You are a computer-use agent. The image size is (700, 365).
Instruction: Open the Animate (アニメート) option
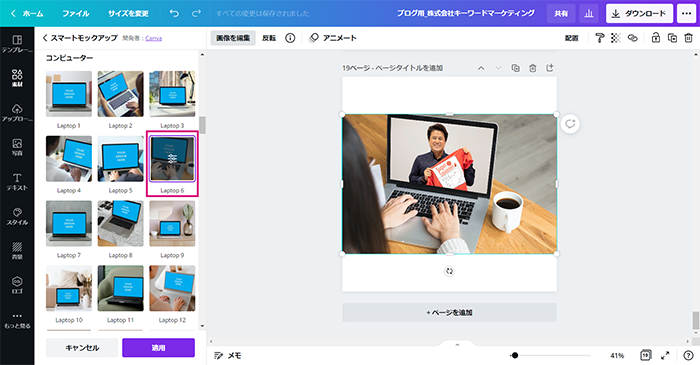tap(333, 38)
